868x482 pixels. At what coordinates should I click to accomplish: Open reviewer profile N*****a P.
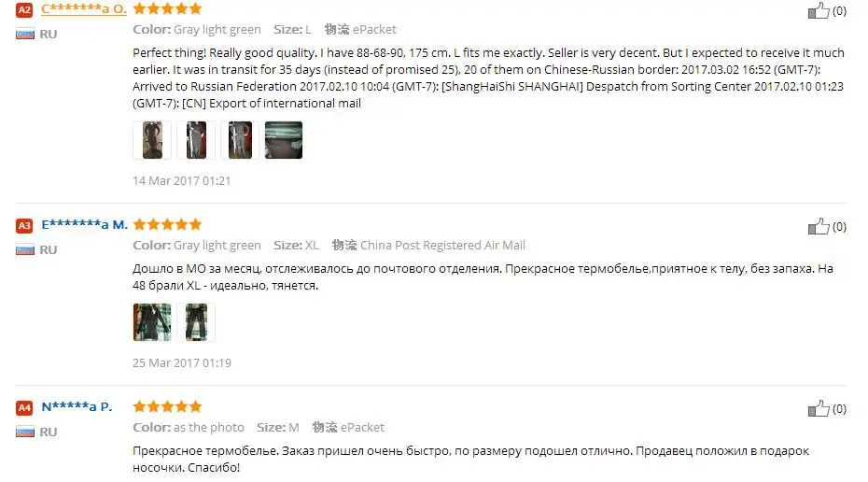[77, 406]
